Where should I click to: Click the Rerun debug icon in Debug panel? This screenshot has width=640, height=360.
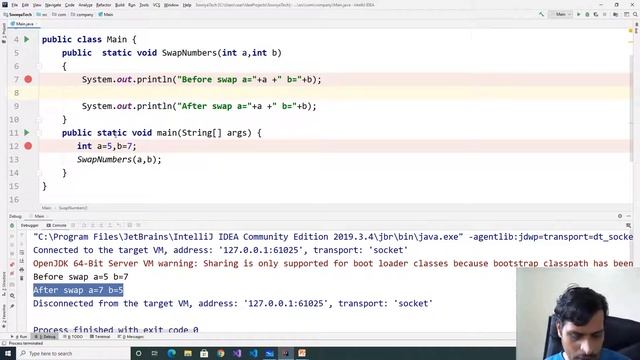point(12,225)
